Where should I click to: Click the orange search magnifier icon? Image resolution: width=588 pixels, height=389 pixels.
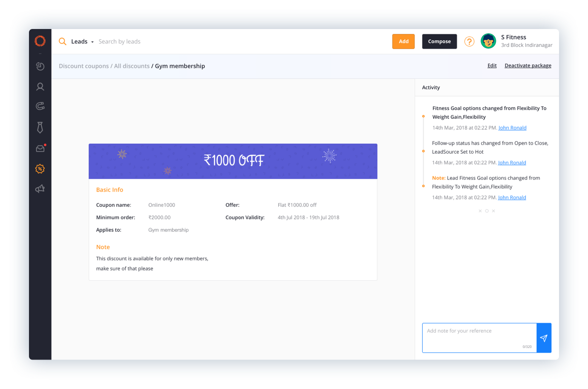[x=63, y=41]
